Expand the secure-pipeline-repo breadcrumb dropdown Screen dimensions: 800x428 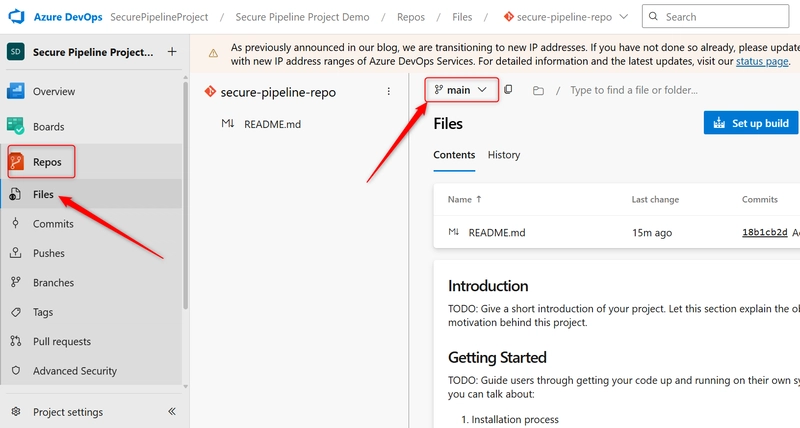tap(623, 16)
